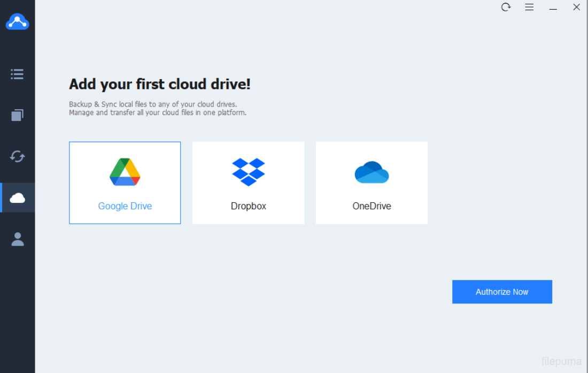The image size is (588, 373).
Task: Click the Google Drive triangle logo
Action: click(125, 172)
